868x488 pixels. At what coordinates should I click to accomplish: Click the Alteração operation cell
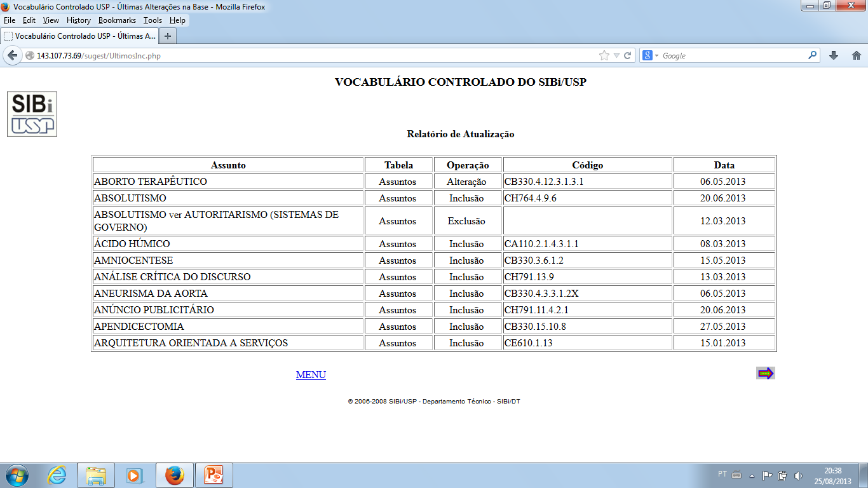click(468, 182)
